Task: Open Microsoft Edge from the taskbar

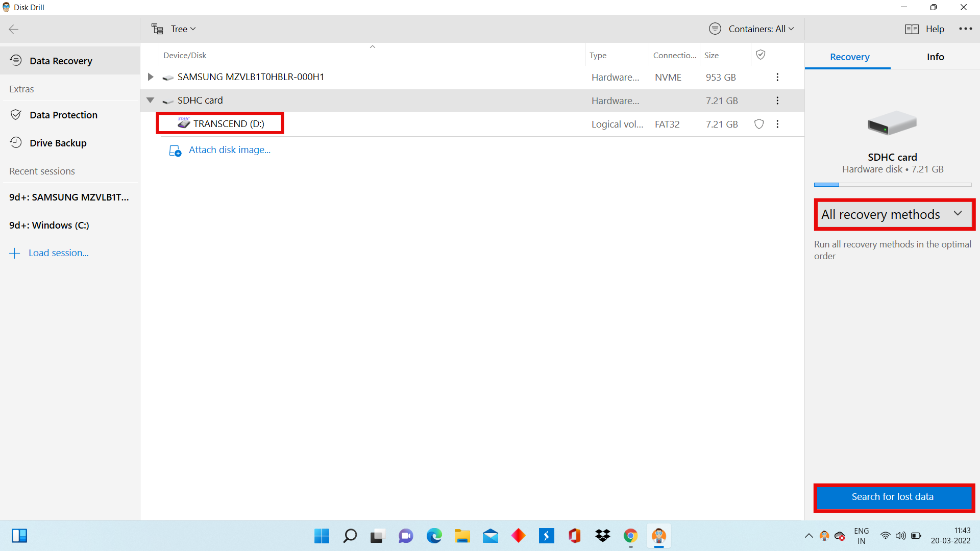Action: pyautogui.click(x=434, y=536)
